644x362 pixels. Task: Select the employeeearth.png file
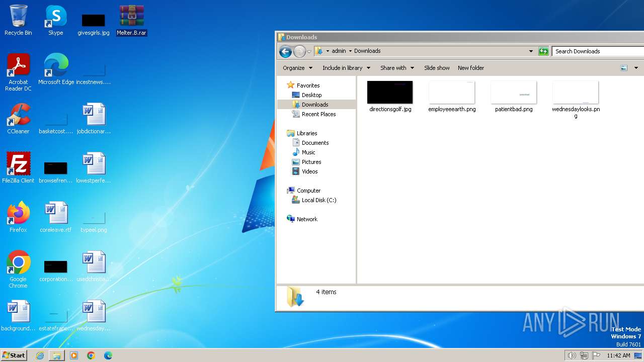pyautogui.click(x=452, y=97)
